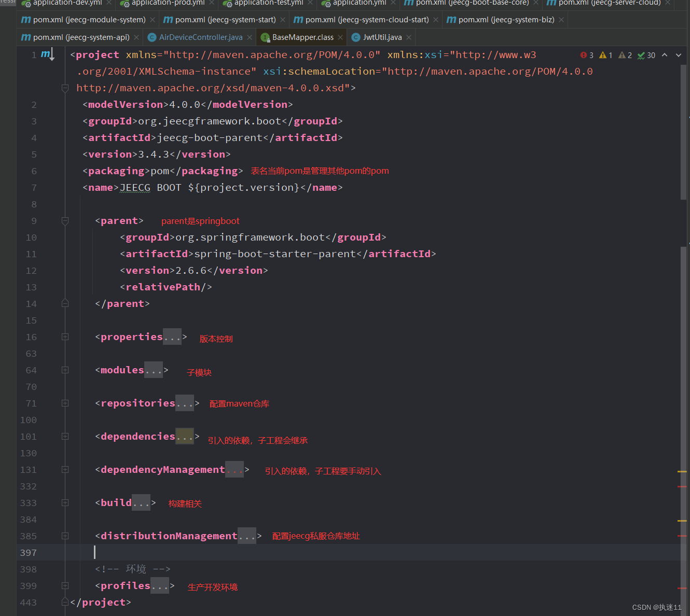Click the errors indicator showing 3
This screenshot has width=690, height=616.
(587, 55)
